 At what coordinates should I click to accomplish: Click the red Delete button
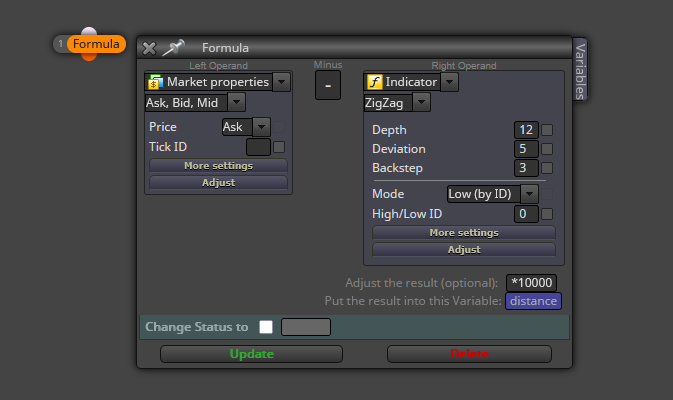point(469,354)
